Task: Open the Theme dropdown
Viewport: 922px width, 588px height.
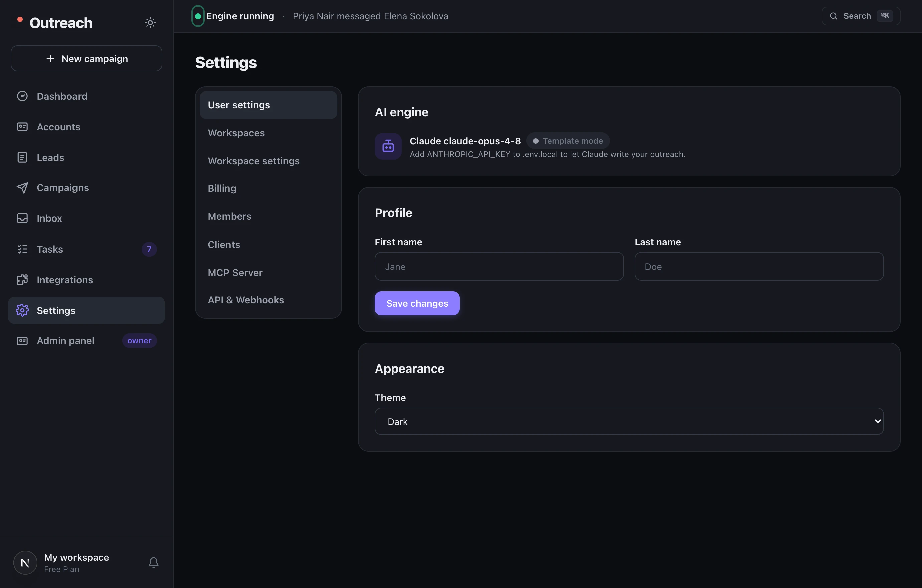Action: pos(629,421)
